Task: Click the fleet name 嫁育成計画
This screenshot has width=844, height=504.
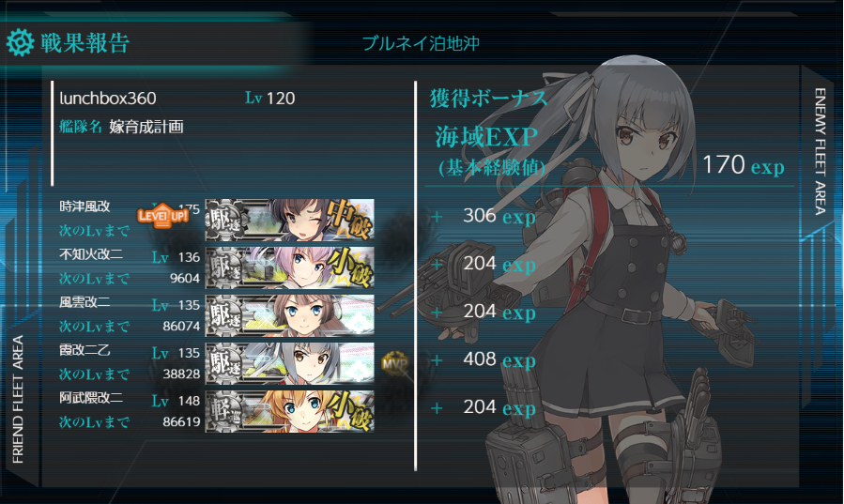Action: click(146, 127)
